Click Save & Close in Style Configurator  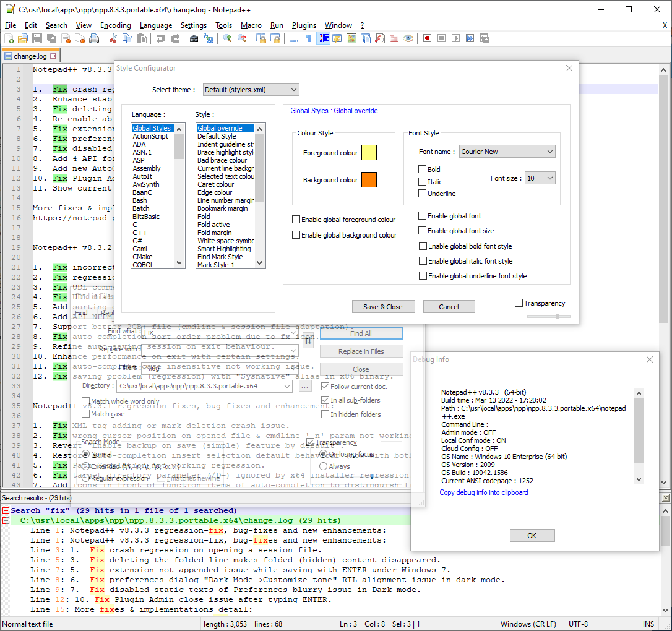(383, 307)
